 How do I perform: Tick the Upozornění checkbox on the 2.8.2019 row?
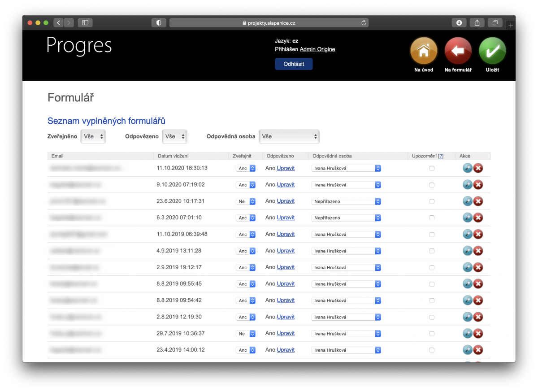[432, 317]
